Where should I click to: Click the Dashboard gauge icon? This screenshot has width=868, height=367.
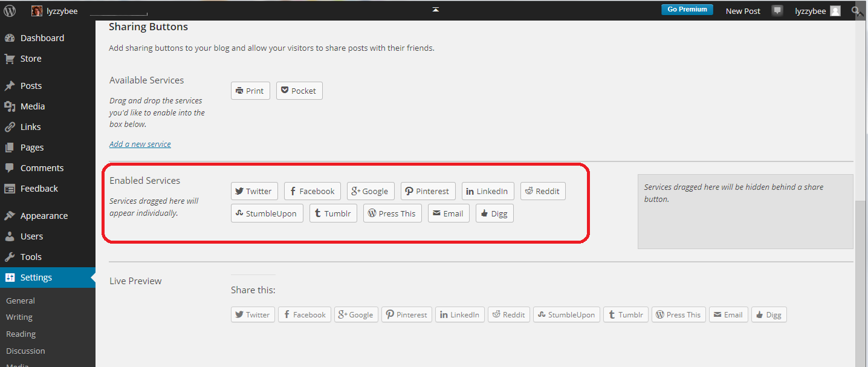click(10, 38)
